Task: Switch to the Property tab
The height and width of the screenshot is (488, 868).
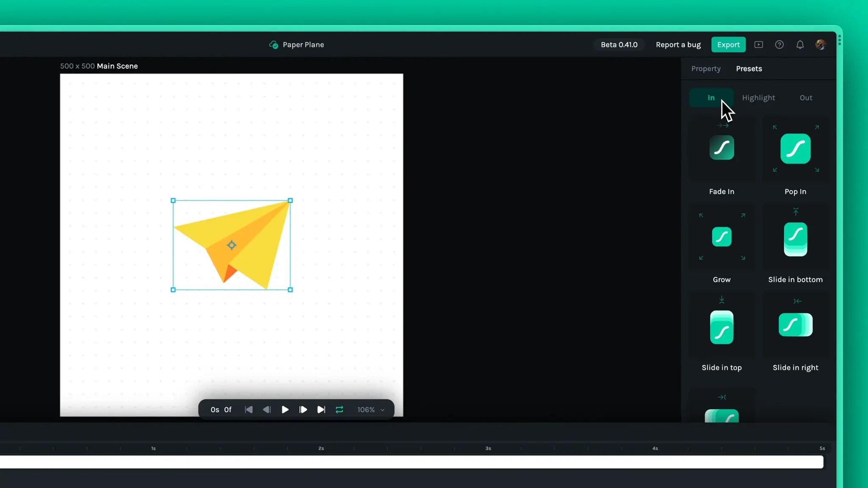Action: (x=706, y=69)
